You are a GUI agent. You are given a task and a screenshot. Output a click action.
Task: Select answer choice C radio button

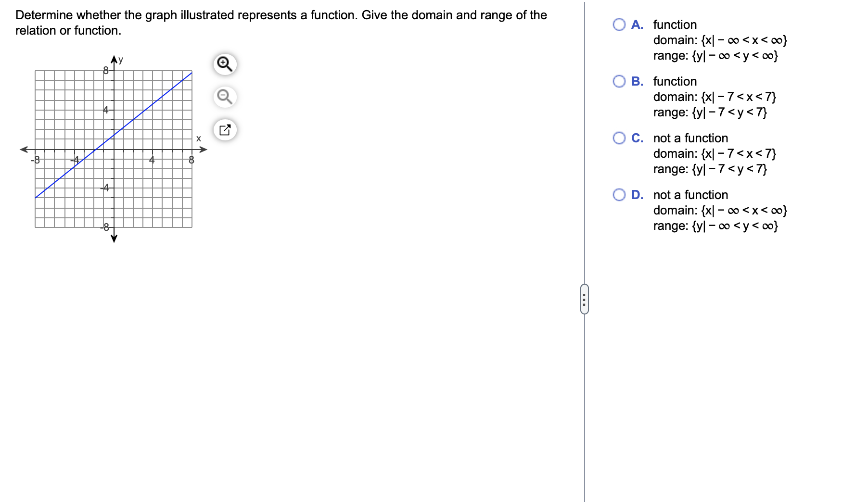click(x=619, y=138)
